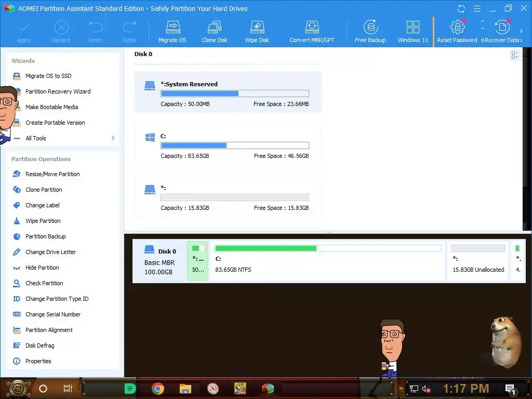Select the System Reserved partition card
Viewport: 532px width, 399px height.
(228, 92)
